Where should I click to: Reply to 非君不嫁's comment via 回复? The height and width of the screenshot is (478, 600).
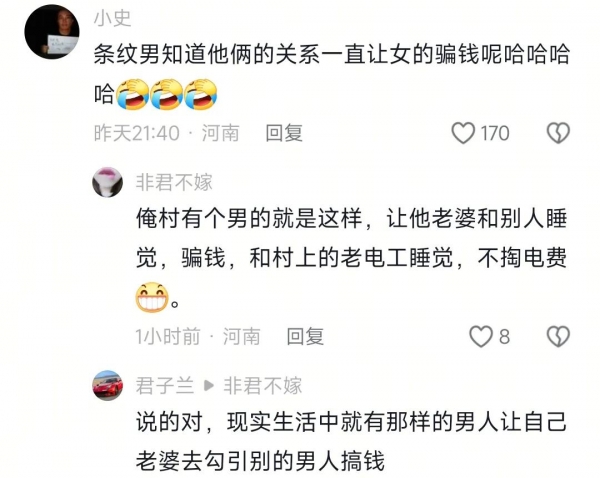[x=305, y=336]
